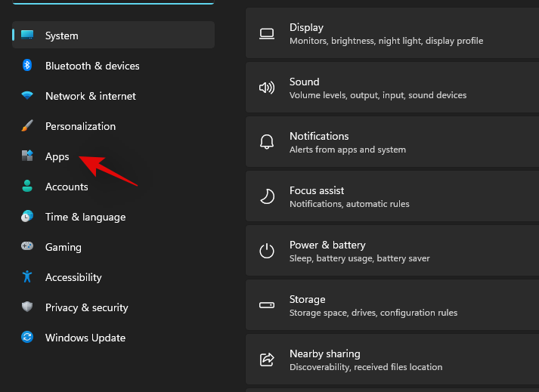Click the Gaming controller icon

pos(27,247)
